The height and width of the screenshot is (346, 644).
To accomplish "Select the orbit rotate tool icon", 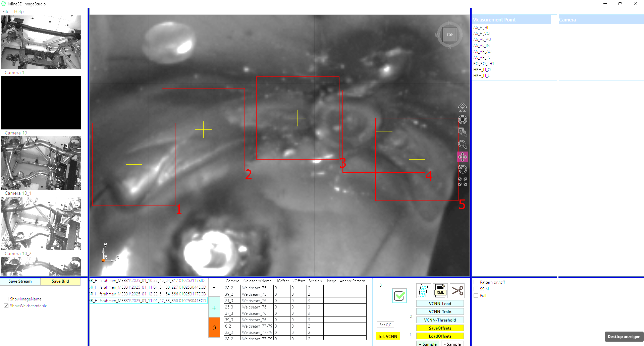I will click(463, 120).
